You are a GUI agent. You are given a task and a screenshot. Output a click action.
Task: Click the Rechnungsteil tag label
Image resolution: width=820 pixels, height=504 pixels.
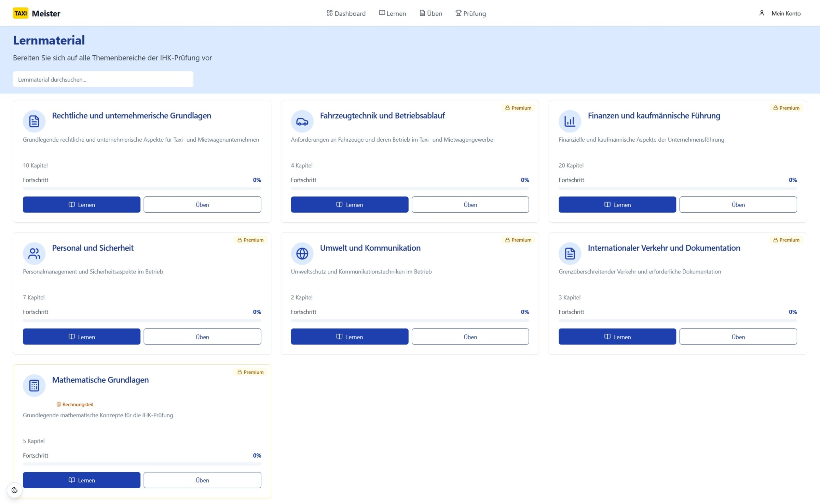click(75, 404)
